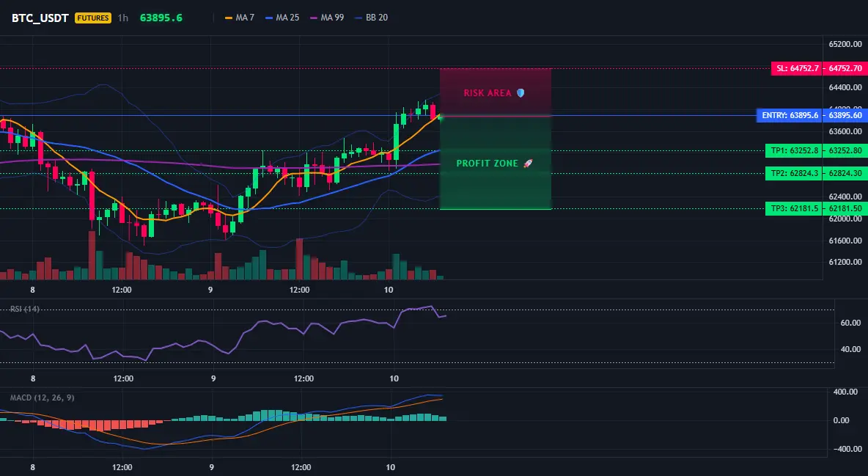Screen dimensions: 868x476
Task: Click the RISK AREA text in red zone
Action: pos(488,93)
